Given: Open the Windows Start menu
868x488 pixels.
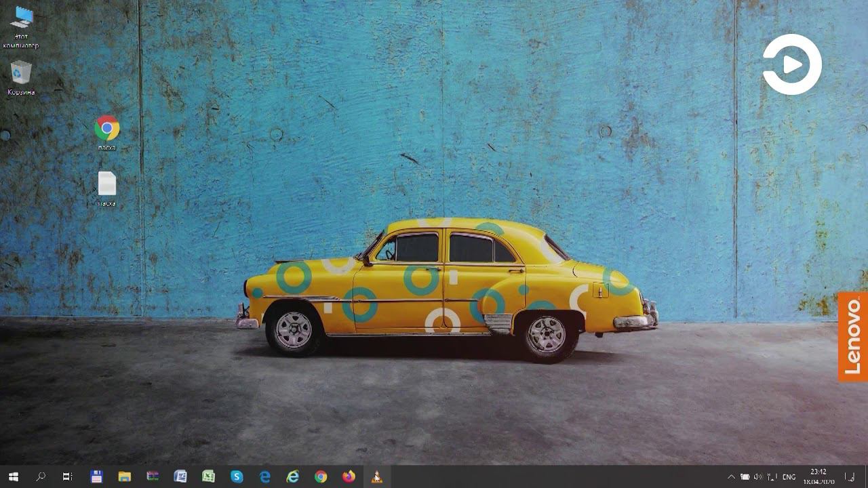Looking at the screenshot, I should pyautogui.click(x=14, y=476).
